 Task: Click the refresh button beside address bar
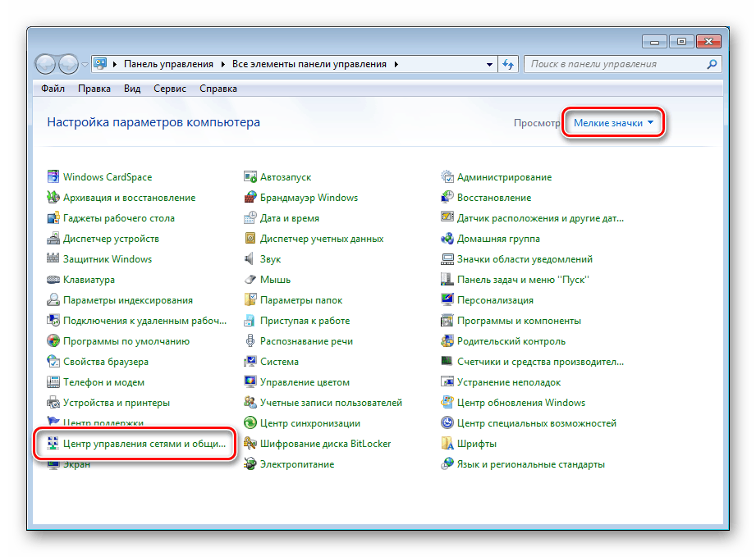click(508, 64)
